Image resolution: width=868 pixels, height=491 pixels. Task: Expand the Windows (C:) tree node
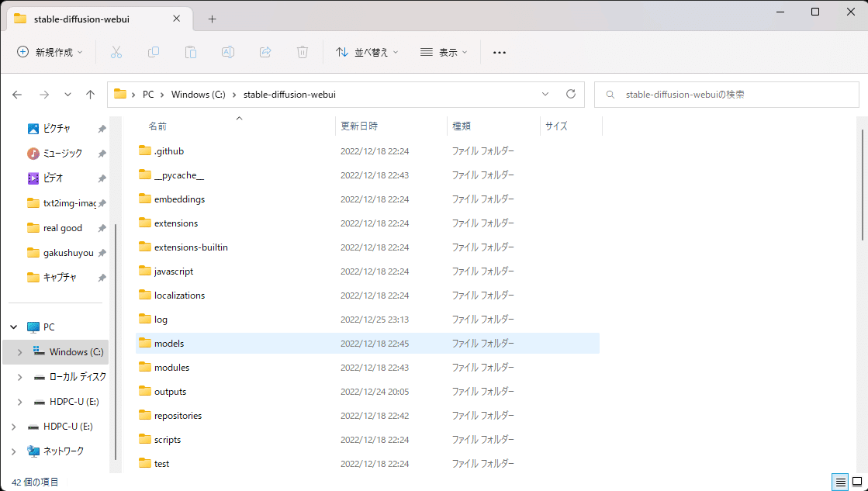click(x=20, y=352)
